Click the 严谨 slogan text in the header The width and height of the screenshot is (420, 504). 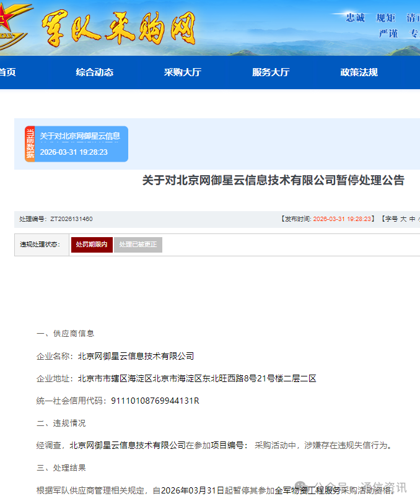(x=388, y=33)
